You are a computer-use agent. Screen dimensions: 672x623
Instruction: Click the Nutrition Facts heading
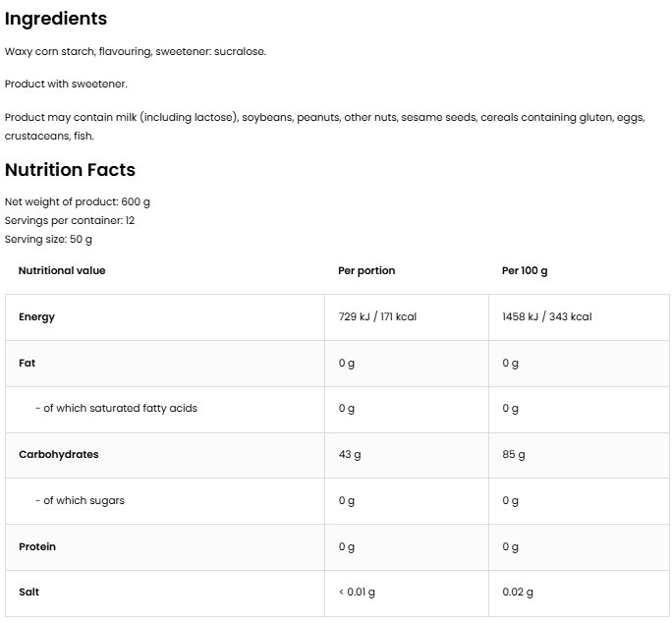pos(70,170)
